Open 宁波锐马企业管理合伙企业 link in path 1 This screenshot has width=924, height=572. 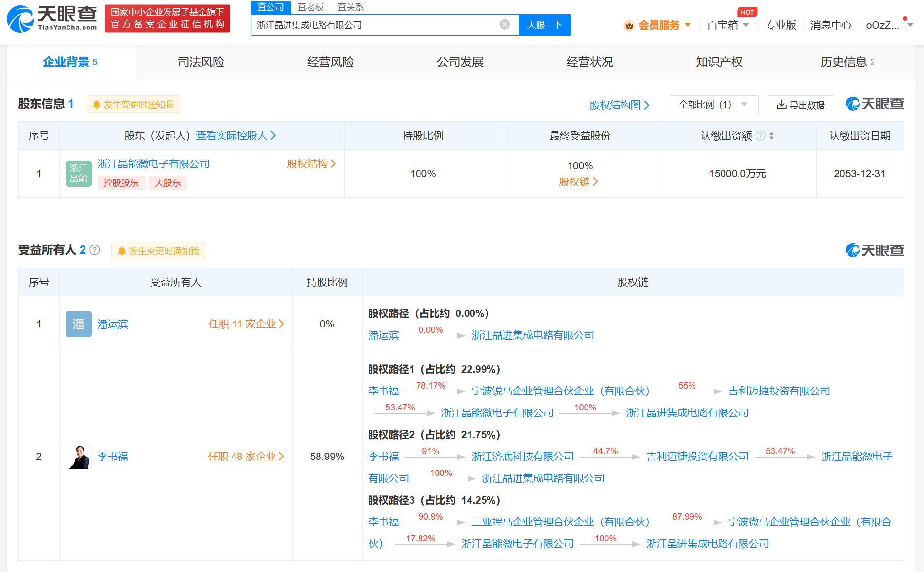click(x=561, y=391)
